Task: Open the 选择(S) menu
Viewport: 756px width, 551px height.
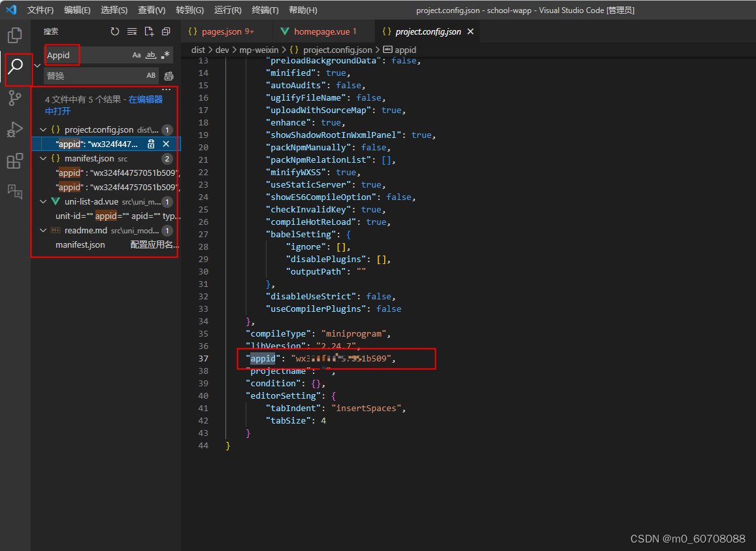Action: [114, 10]
